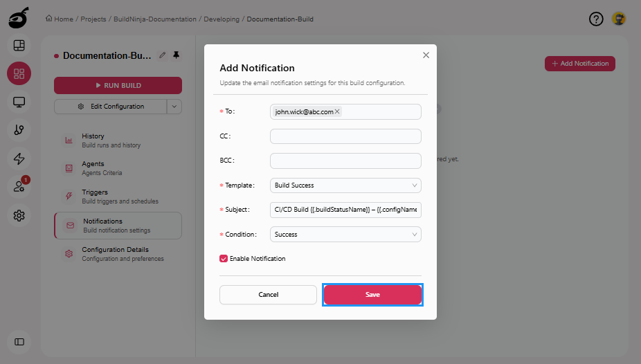Click the Configuration Details gear icon
Viewport: 641px width, 364px height.
(69, 254)
